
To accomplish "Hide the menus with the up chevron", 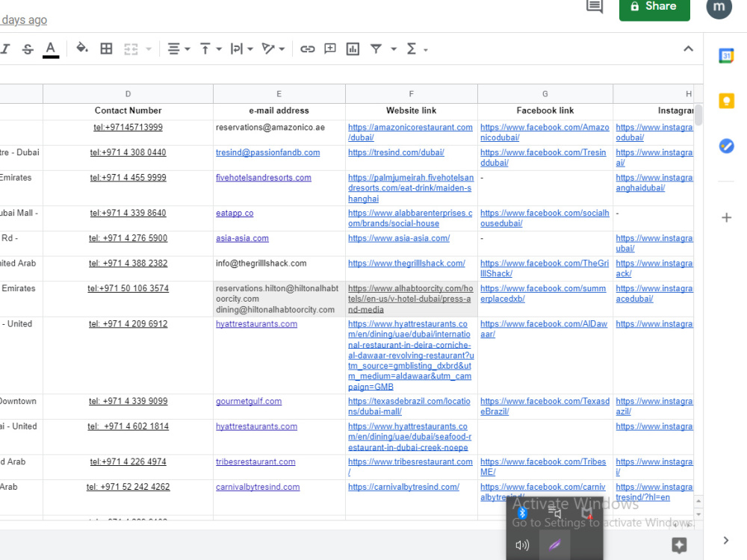I will 688,49.
